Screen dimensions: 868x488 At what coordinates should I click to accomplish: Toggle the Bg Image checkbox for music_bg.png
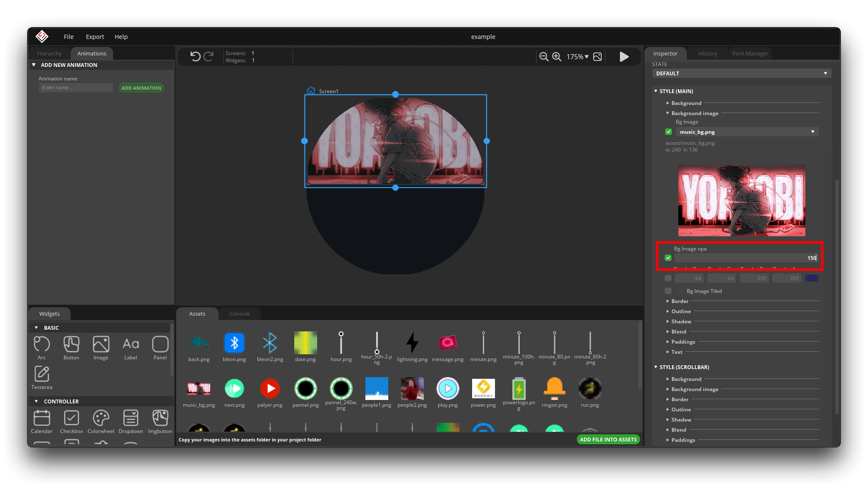coord(669,132)
